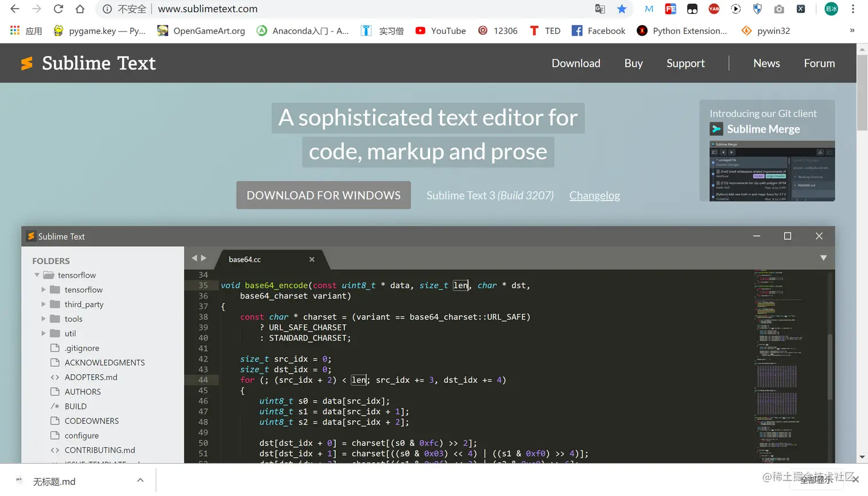
Task: Open the Support page in site navigation
Action: pyautogui.click(x=685, y=63)
